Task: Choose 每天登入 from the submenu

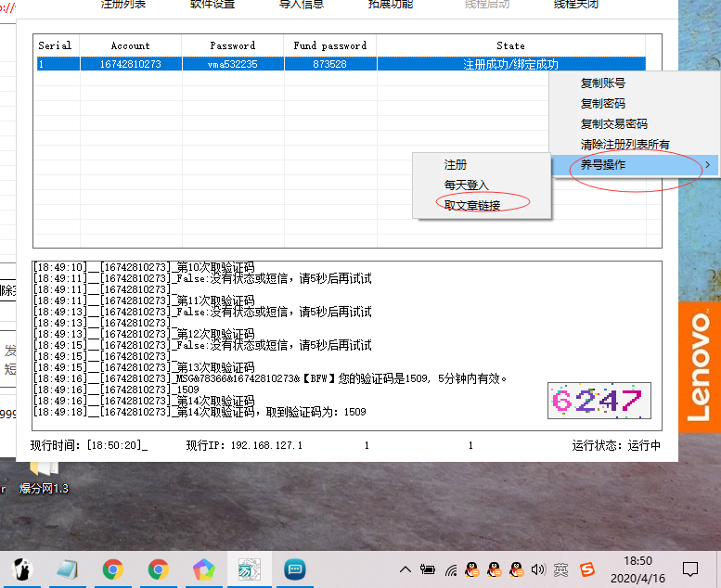Action: 466,185
